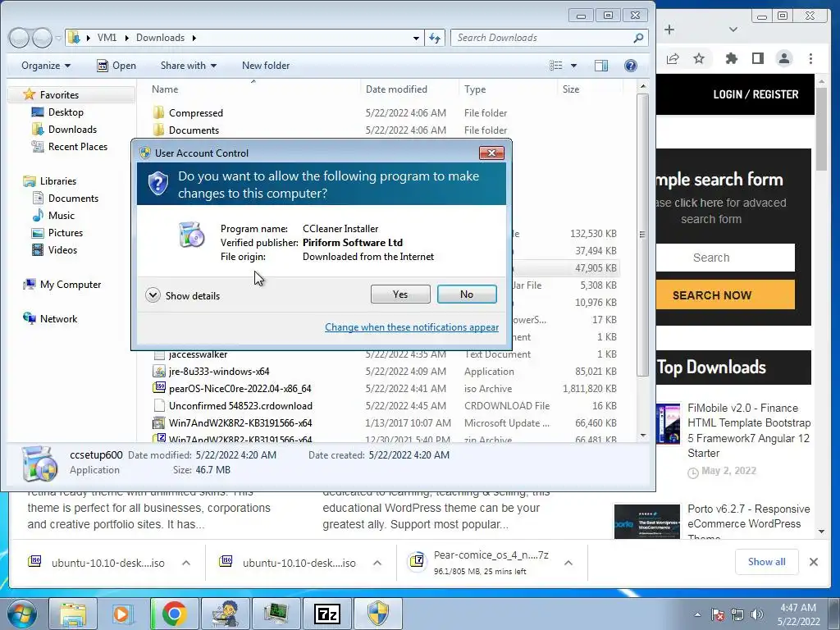This screenshot has height=630, width=840.
Task: Click LOGIN / REGISTER on the webpage
Action: point(756,94)
